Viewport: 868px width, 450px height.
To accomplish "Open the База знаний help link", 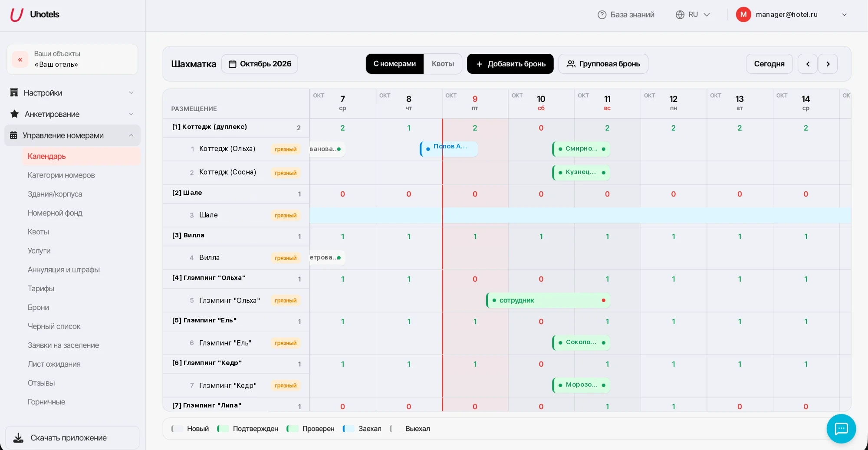I will tap(626, 15).
